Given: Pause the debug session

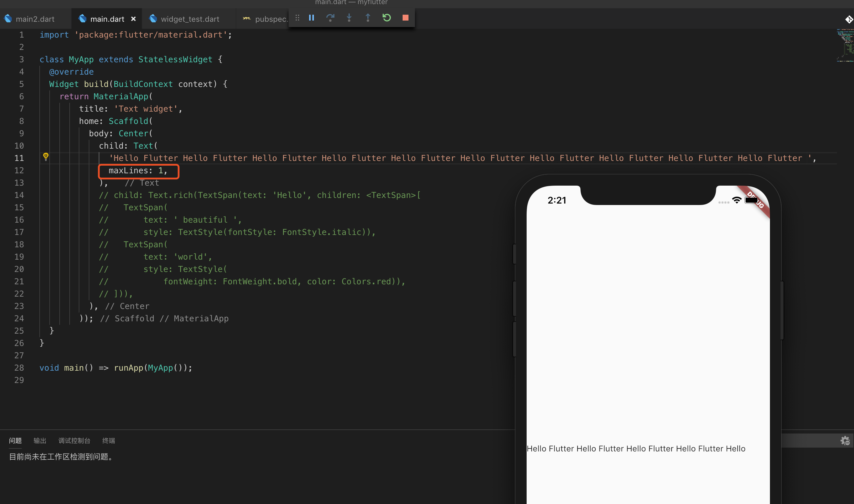Looking at the screenshot, I should 311,18.
